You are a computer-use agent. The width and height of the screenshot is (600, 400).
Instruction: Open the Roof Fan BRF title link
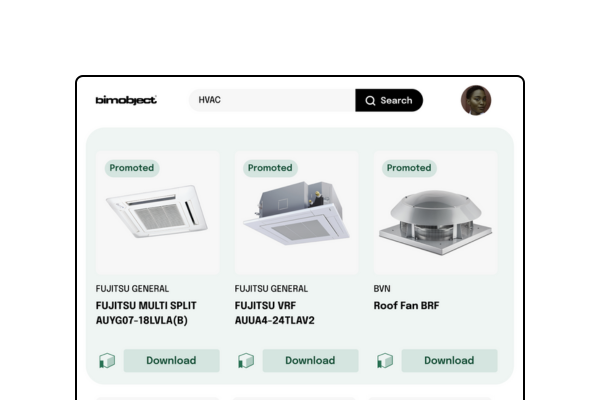[406, 305]
